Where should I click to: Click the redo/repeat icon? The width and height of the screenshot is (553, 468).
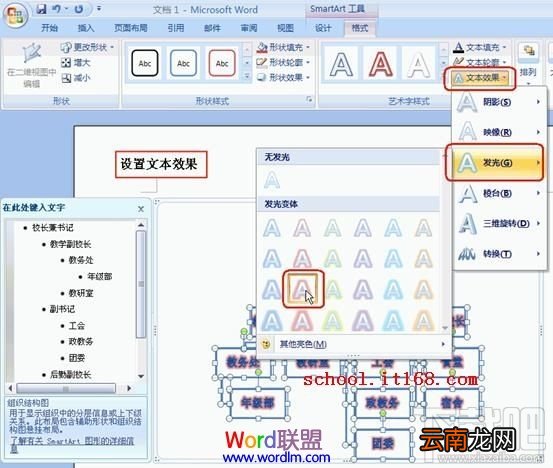[79, 9]
